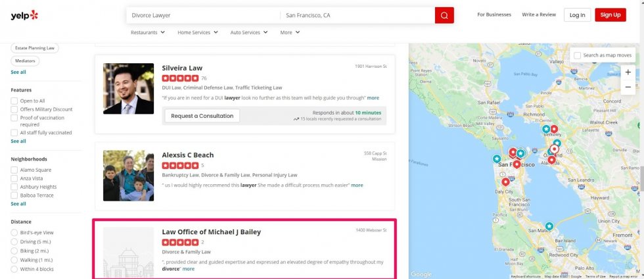Select Within 4 blocks distance
644x279 pixels.
(x=14, y=269)
